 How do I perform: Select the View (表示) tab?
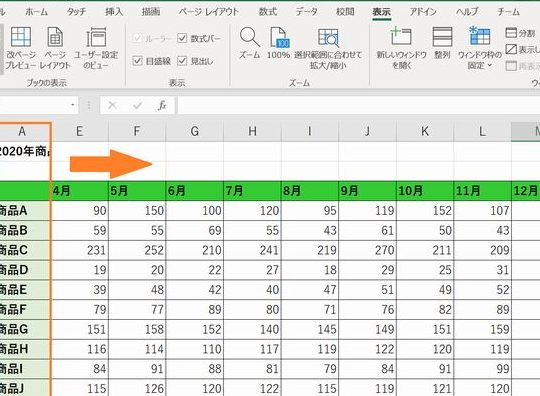382,12
